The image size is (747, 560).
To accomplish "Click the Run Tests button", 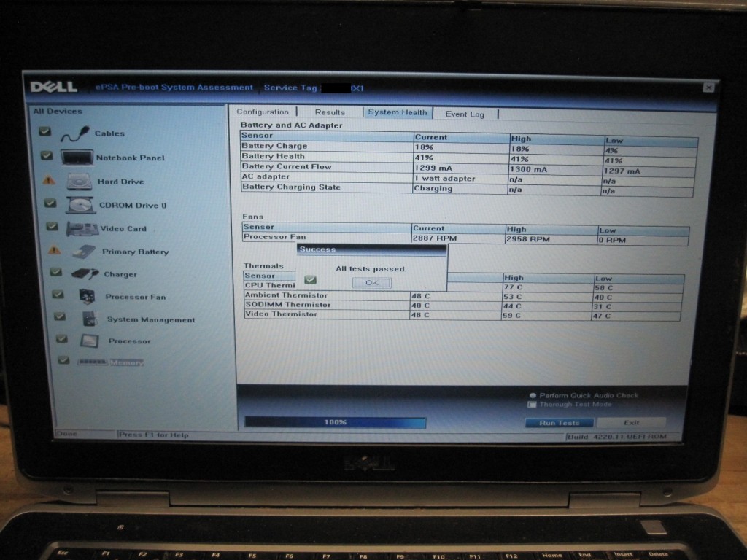I will pyautogui.click(x=560, y=422).
